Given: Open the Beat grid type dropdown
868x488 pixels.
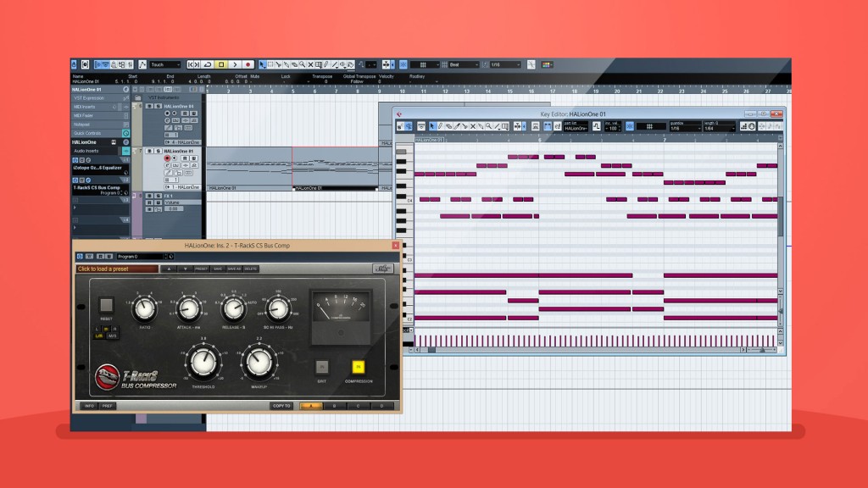Looking at the screenshot, I should 464,64.
